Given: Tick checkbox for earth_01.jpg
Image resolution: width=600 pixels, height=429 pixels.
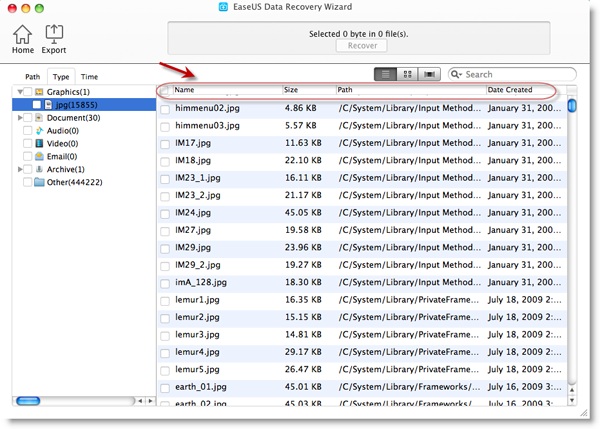Looking at the screenshot, I should (165, 388).
